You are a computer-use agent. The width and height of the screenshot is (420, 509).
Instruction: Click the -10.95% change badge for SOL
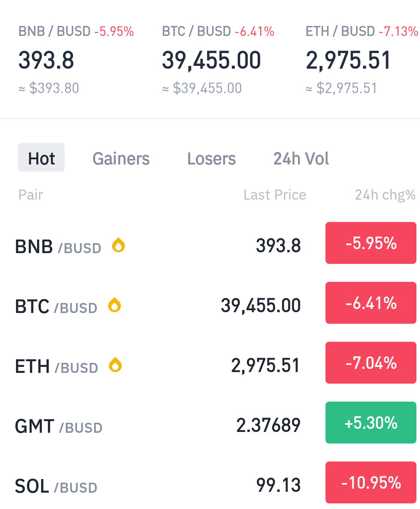click(x=371, y=483)
